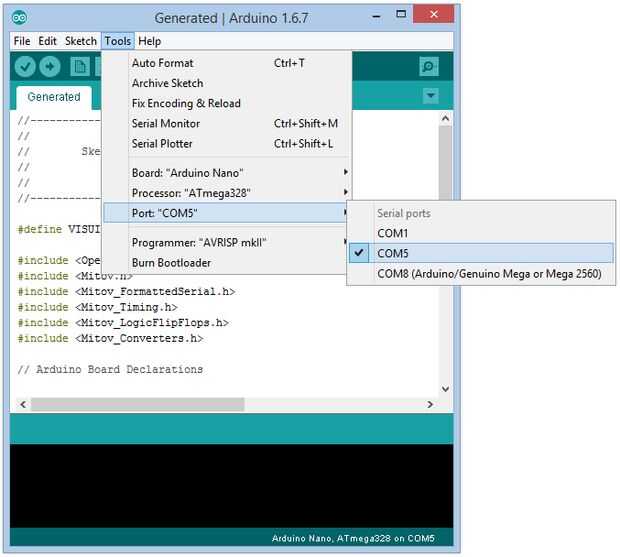The image size is (620, 557).
Task: Click the editor scroll up arrow
Action: point(445,118)
